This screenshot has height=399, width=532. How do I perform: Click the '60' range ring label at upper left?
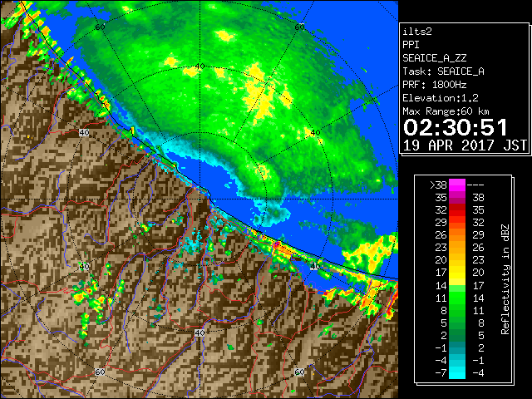(x=100, y=27)
